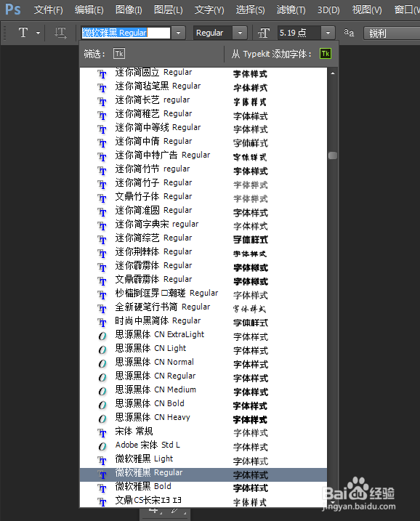420x521 pixels.
Task: Select font 思源黑体 CN Medium
Action: (x=203, y=389)
